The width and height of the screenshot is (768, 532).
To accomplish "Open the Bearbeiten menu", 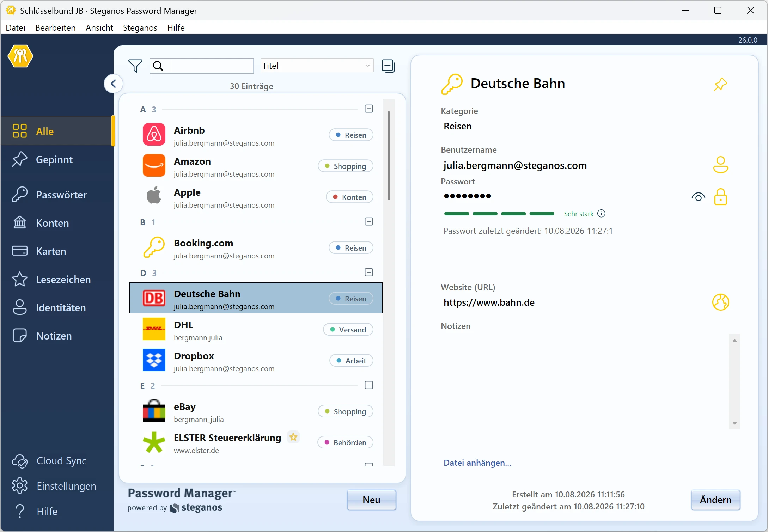I will pyautogui.click(x=55, y=27).
